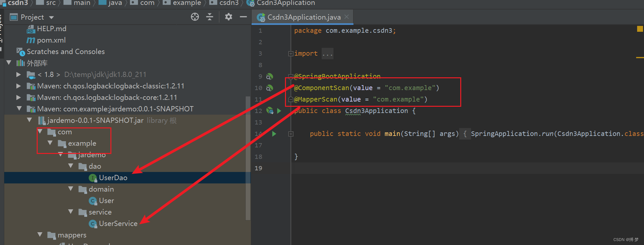The width and height of the screenshot is (644, 245).
Task: Click the Scratches and Consoles icon
Action: coord(21,52)
